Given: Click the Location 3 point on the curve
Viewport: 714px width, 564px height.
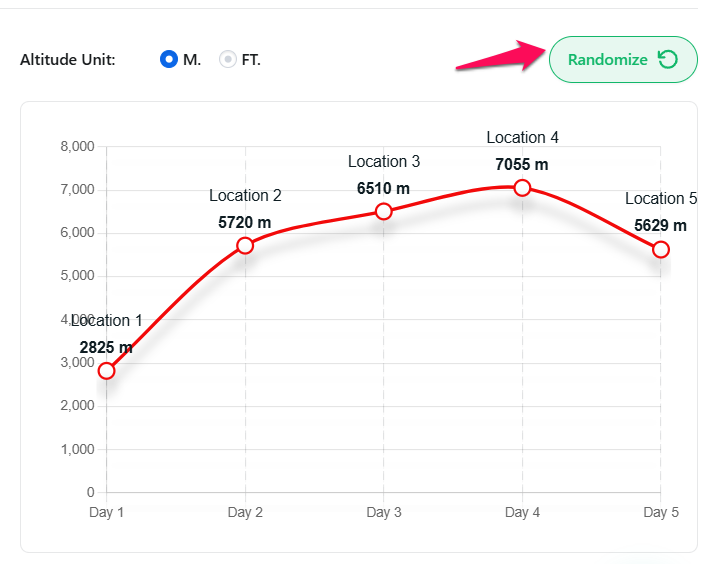Looking at the screenshot, I should pos(383,211).
